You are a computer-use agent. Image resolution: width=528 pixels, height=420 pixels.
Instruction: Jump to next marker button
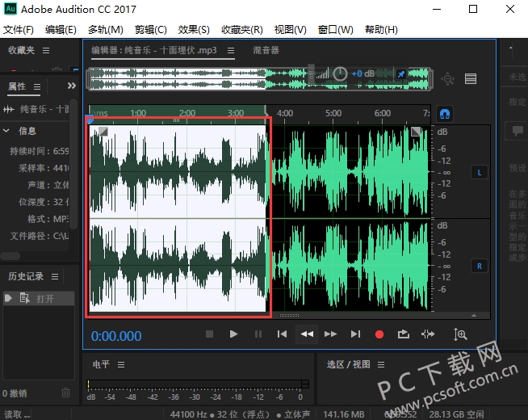click(x=355, y=334)
